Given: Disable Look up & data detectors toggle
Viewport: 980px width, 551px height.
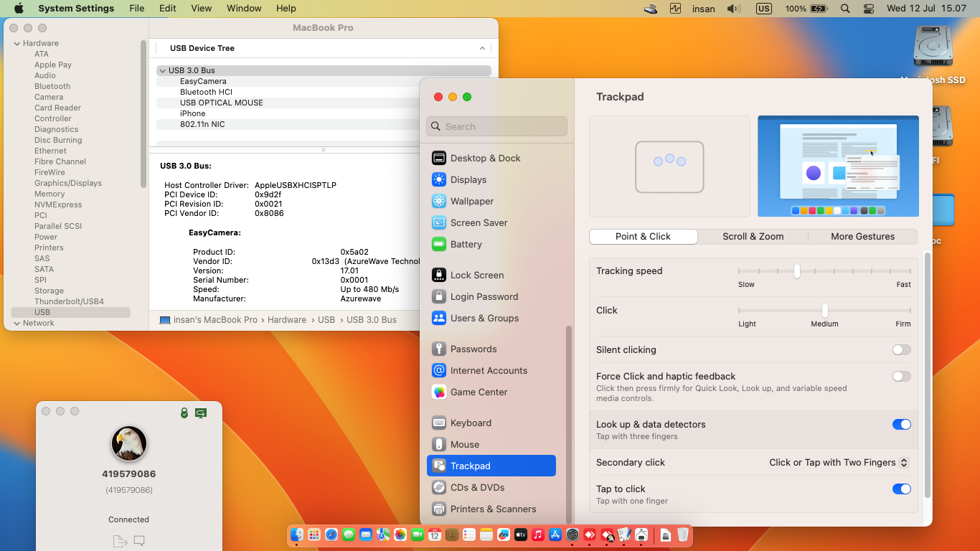Looking at the screenshot, I should [902, 425].
